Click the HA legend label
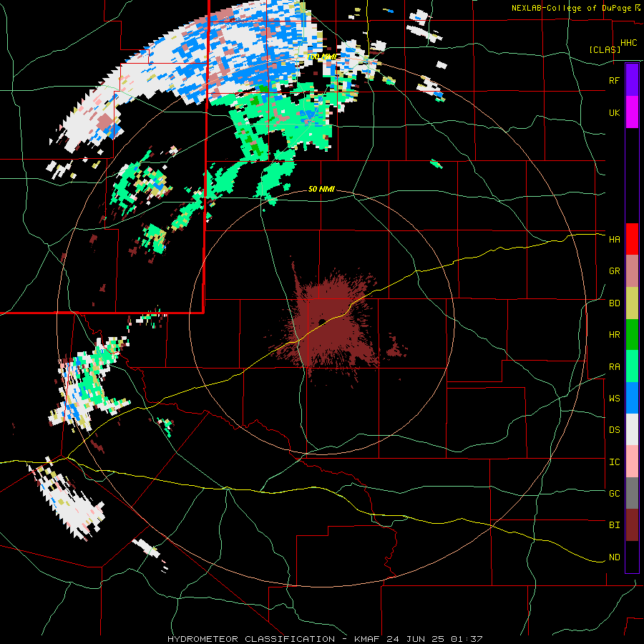644x644 pixels. pos(614,239)
